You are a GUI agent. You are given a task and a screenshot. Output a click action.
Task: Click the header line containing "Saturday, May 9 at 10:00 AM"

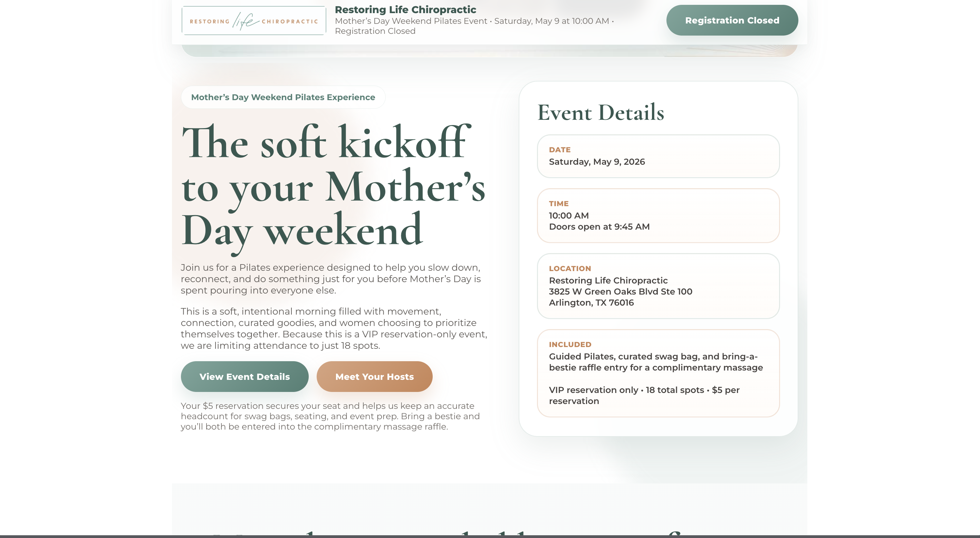pos(474,21)
